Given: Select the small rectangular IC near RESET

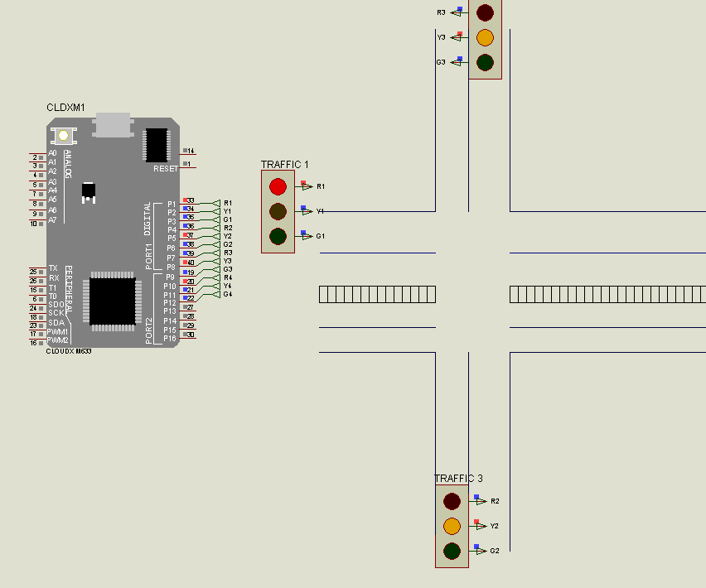Looking at the screenshot, I should 157,145.
